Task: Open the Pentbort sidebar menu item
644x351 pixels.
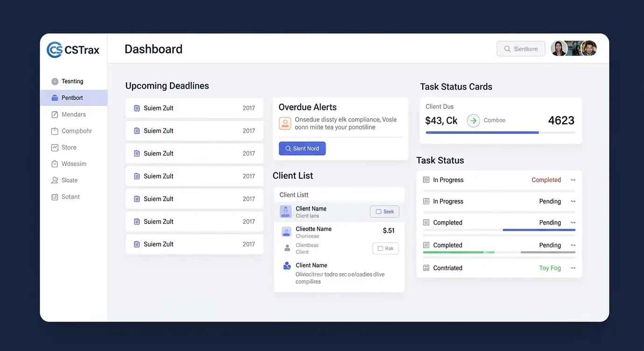Action: point(73,98)
